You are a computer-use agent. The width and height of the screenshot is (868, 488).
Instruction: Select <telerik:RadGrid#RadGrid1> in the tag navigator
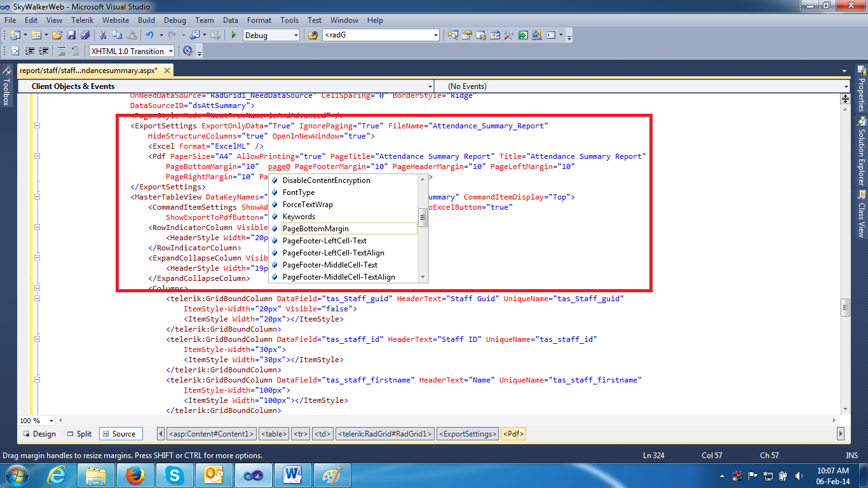point(384,434)
